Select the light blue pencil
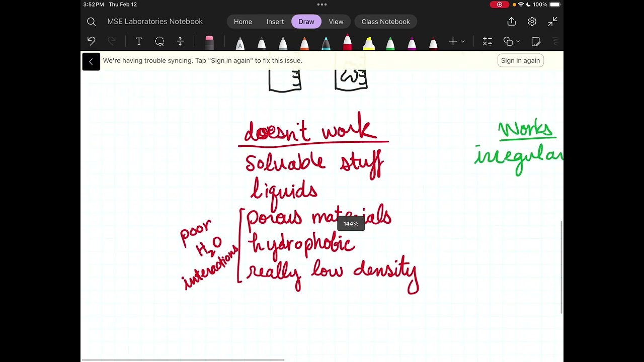 (326, 43)
